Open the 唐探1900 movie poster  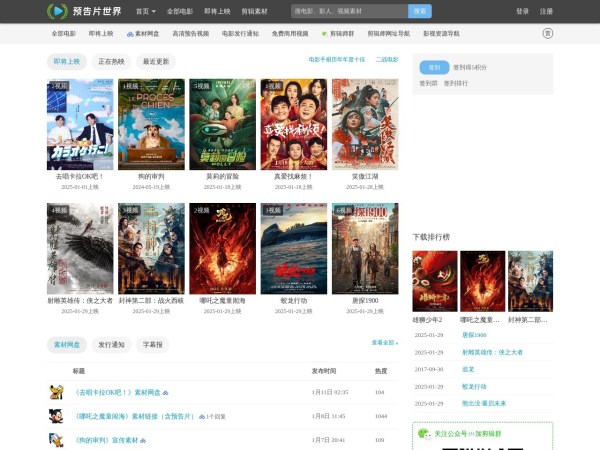[x=365, y=249]
